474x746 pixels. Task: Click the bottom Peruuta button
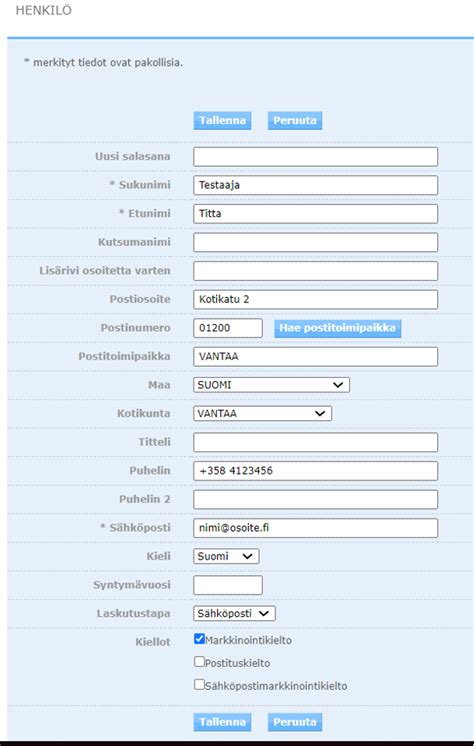point(295,722)
